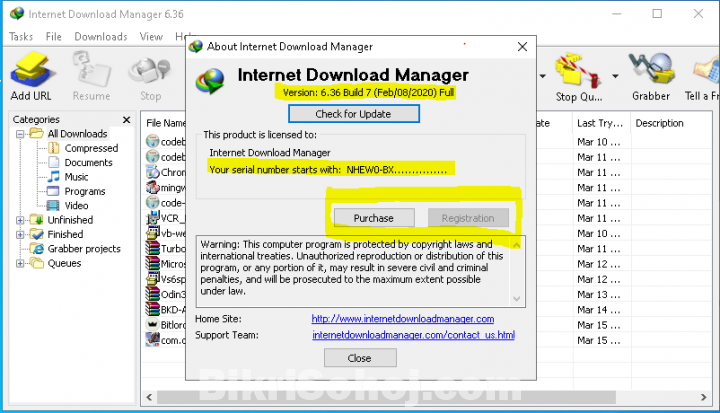
Task: Click the Tell a Friend toolbar icon
Action: pyautogui.click(x=707, y=70)
